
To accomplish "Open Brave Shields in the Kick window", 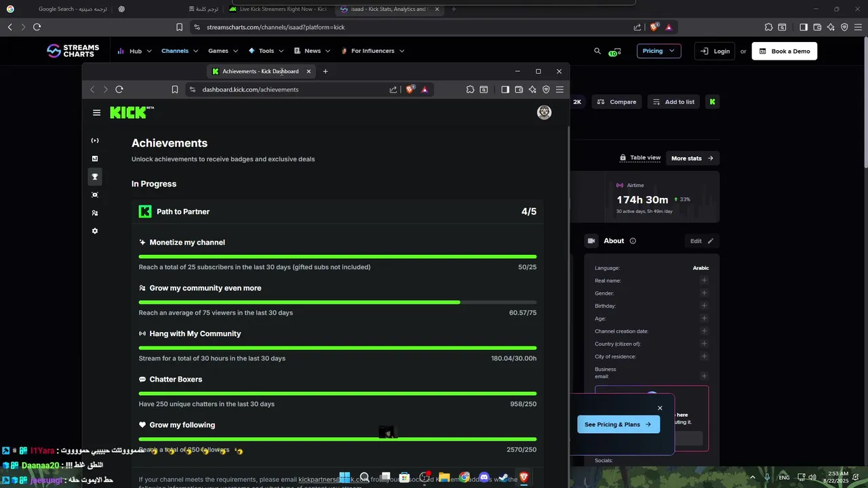I will pos(410,89).
